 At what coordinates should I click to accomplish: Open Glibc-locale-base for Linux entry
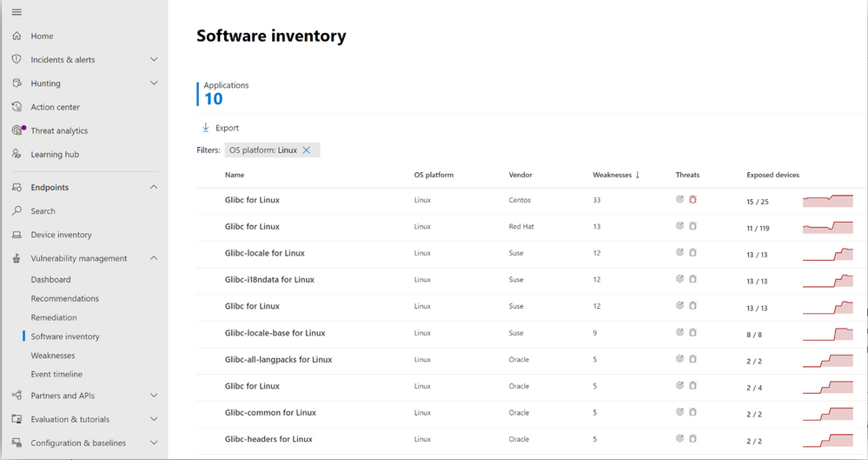pyautogui.click(x=275, y=333)
